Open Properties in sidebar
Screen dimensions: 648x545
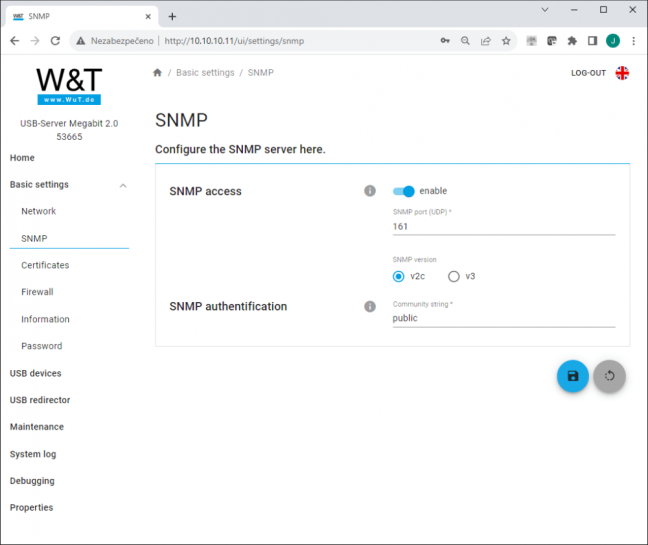pyautogui.click(x=31, y=507)
